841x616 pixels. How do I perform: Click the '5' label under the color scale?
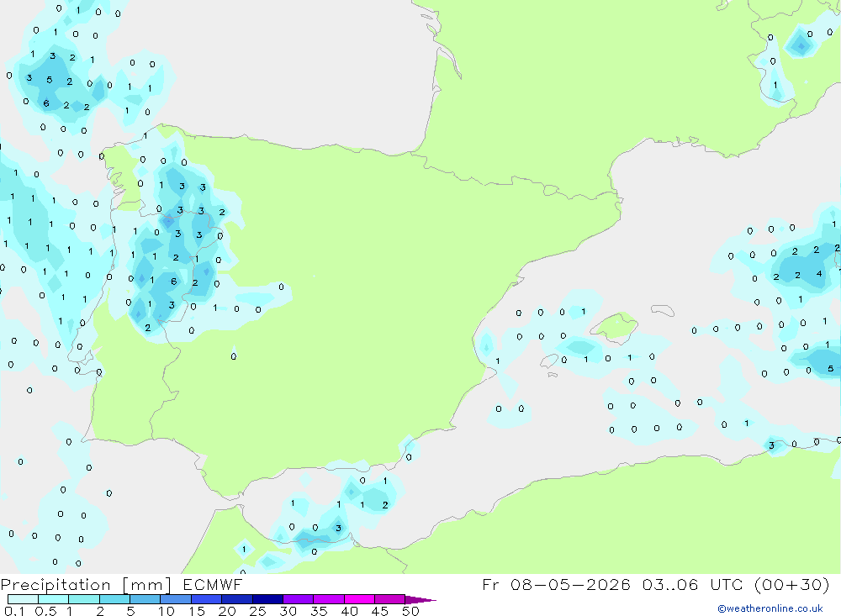click(x=130, y=611)
